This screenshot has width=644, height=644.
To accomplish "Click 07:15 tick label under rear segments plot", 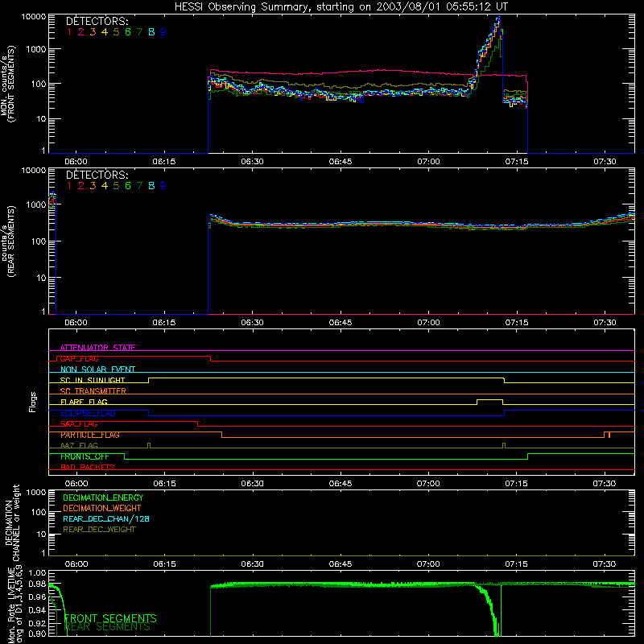I will (517, 323).
